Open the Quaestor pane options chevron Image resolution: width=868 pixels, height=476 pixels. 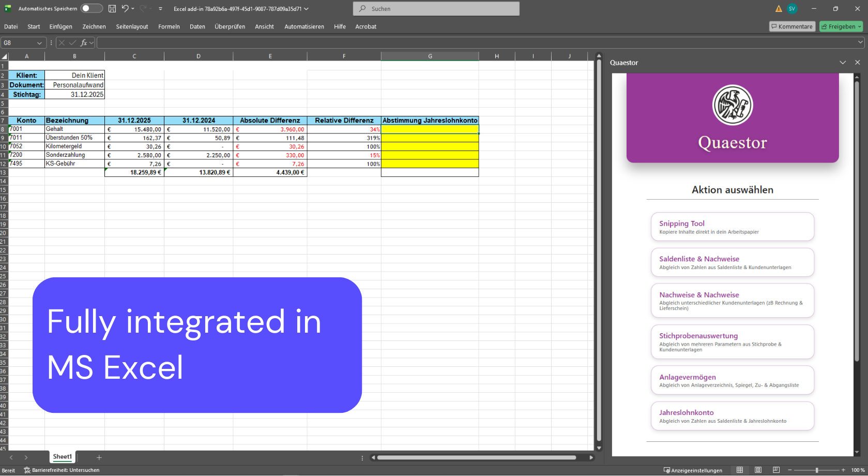843,63
